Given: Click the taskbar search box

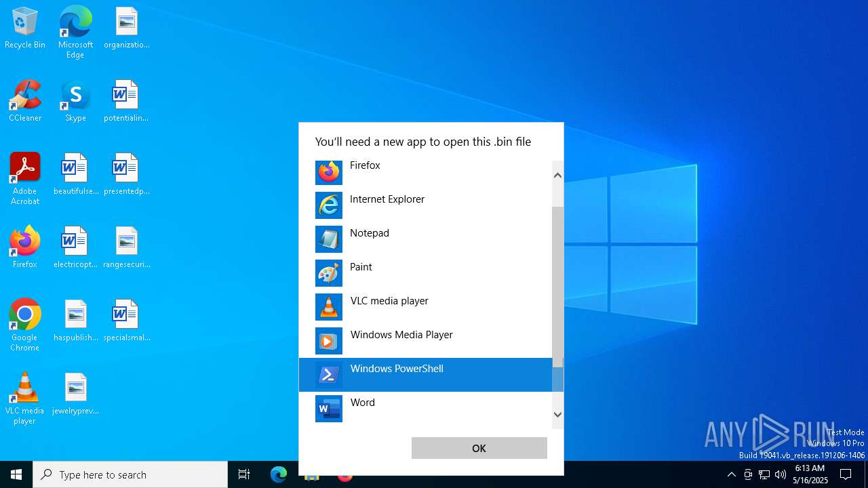Looking at the screenshot, I should coord(130,474).
